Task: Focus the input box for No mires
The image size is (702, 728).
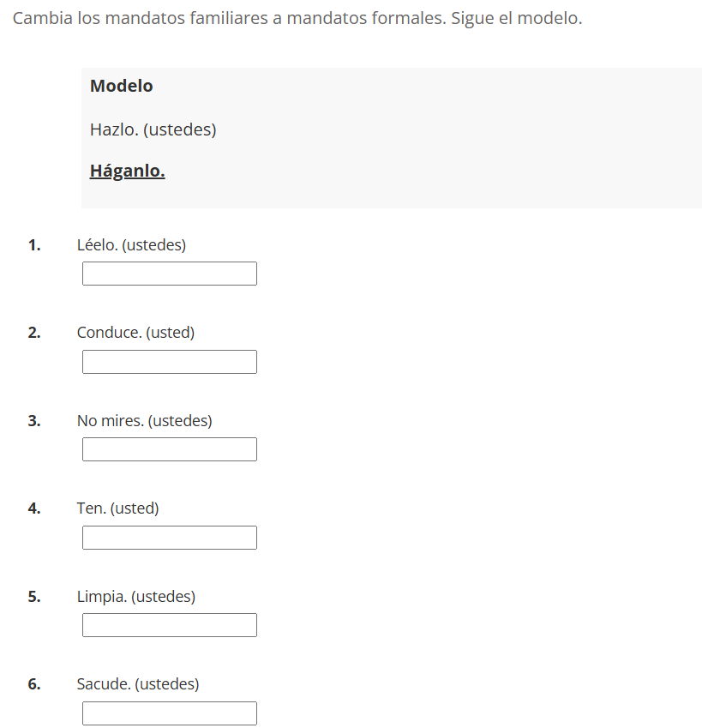Action: click(170, 449)
